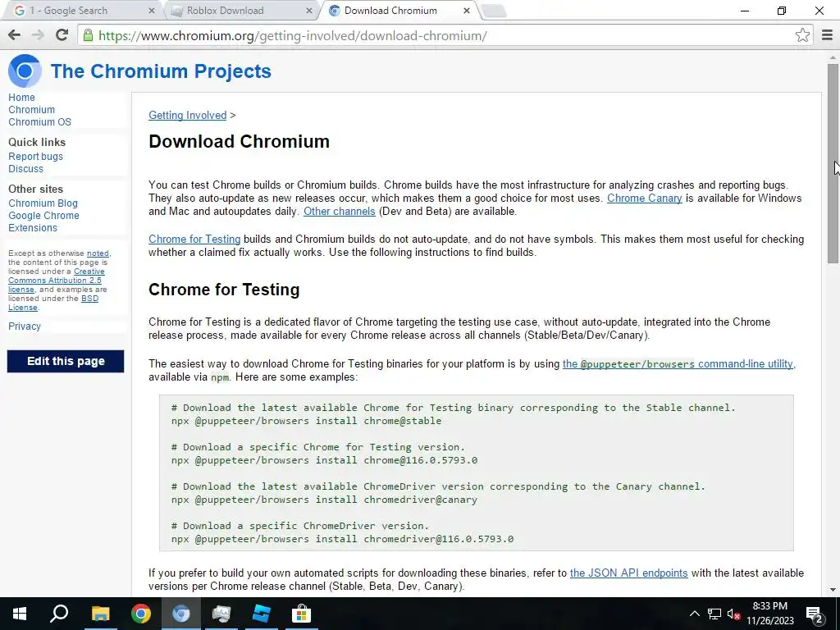The width and height of the screenshot is (840, 630).
Task: Close the Roblox Download tab
Action: coord(309,11)
